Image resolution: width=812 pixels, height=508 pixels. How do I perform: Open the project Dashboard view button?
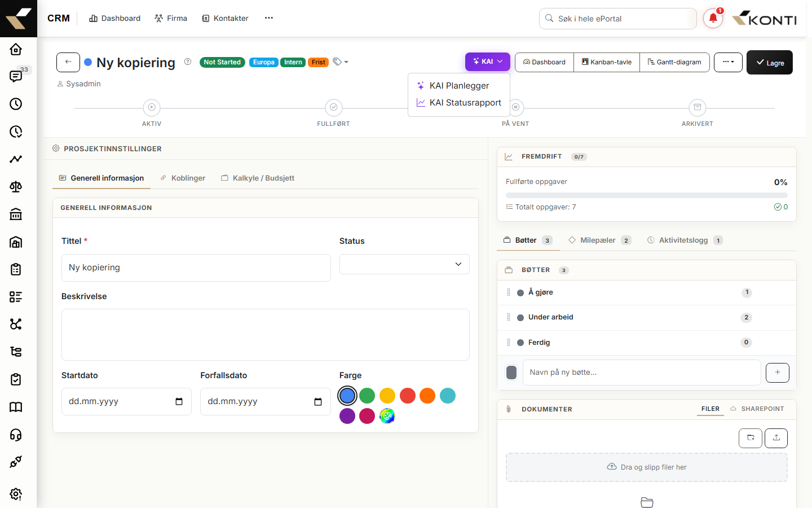(544, 62)
